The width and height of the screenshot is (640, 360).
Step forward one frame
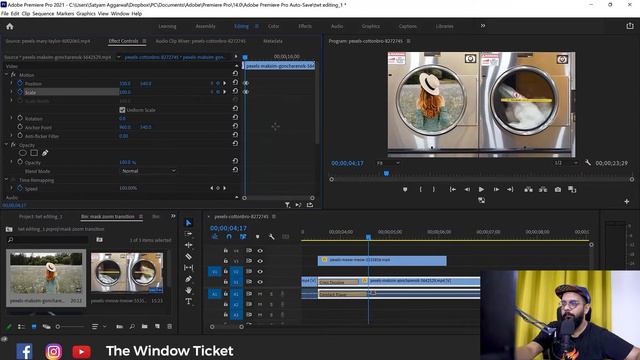pyautogui.click(x=496, y=189)
